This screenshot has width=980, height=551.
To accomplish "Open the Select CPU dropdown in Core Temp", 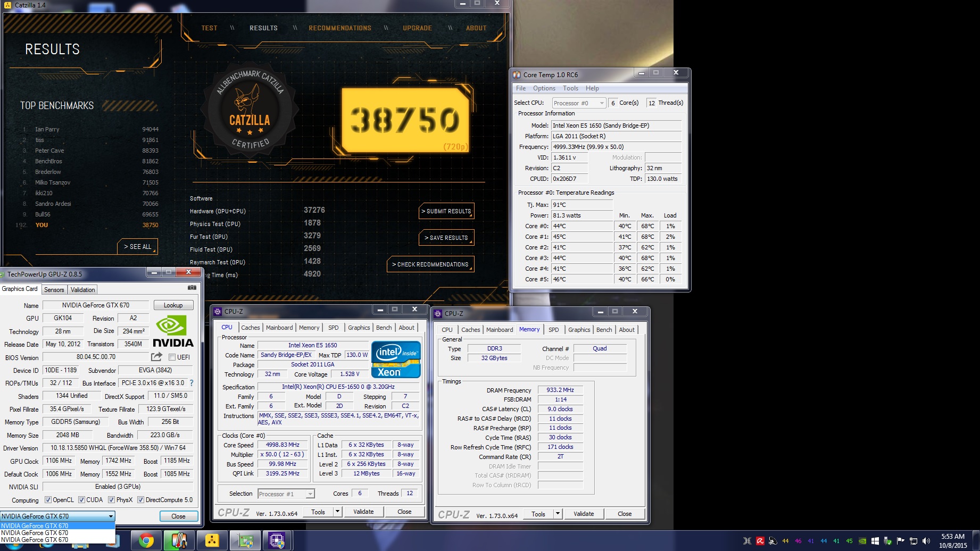I will (x=579, y=103).
